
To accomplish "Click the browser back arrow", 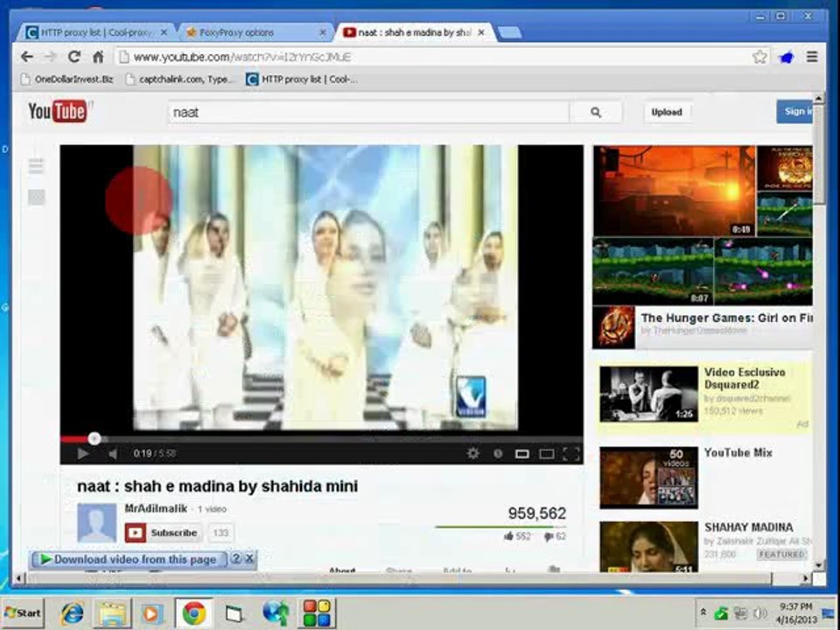I will coord(27,57).
